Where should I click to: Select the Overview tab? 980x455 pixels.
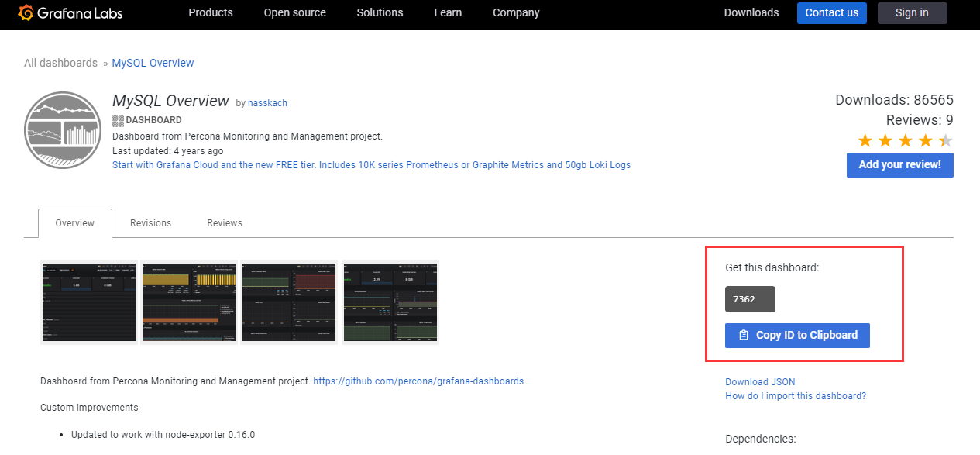(75, 223)
